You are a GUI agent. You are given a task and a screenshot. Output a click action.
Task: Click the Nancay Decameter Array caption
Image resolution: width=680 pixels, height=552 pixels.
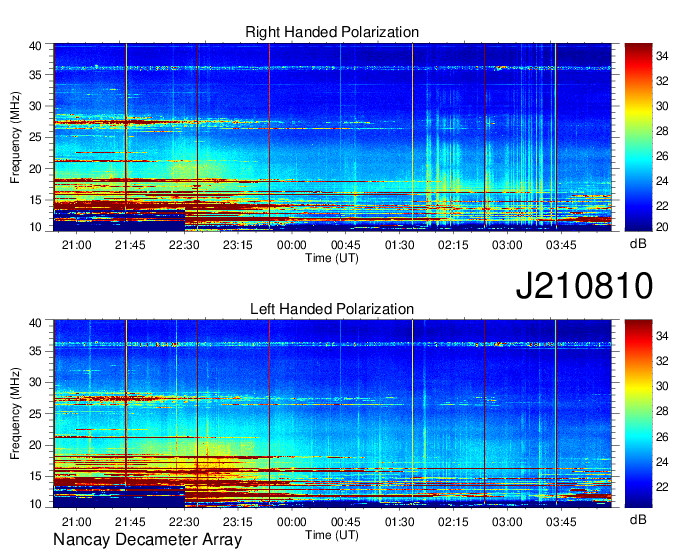coord(147,540)
